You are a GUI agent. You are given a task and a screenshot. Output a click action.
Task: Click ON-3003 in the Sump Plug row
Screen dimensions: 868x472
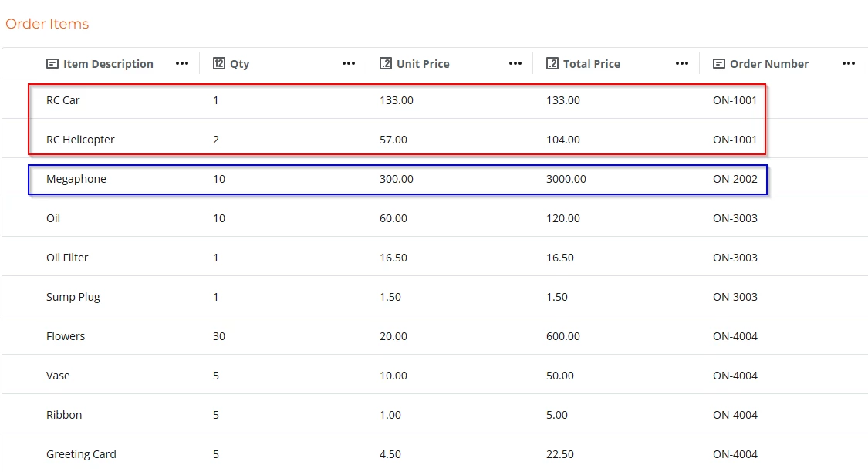735,297
